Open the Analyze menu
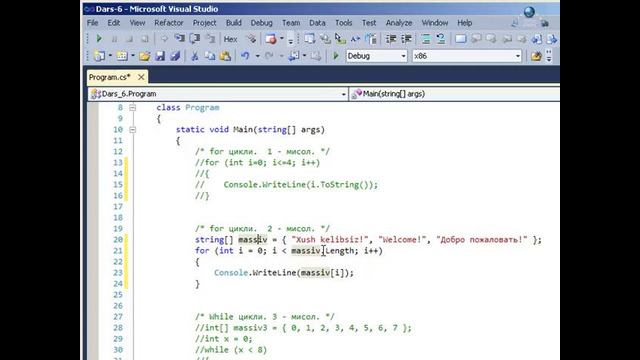The height and width of the screenshot is (360, 640). (x=399, y=23)
